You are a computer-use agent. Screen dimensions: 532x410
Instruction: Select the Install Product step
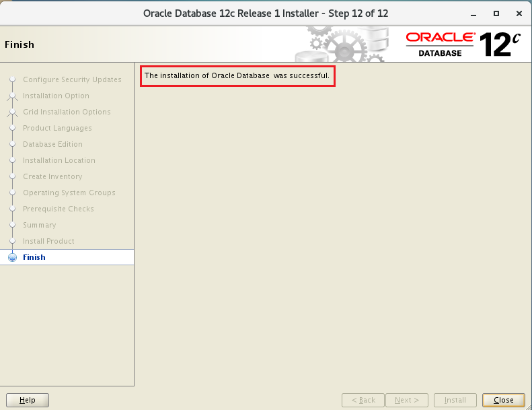48,241
